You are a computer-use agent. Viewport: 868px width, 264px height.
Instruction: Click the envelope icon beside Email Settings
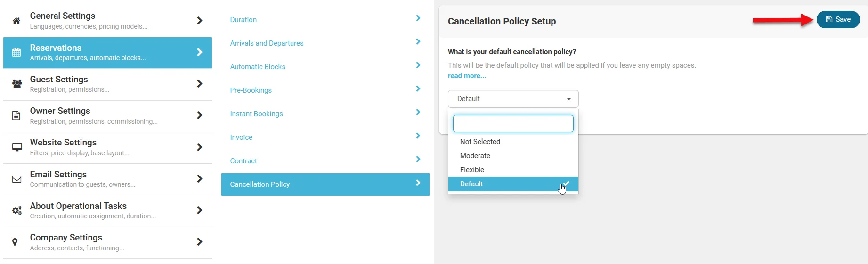click(x=17, y=179)
